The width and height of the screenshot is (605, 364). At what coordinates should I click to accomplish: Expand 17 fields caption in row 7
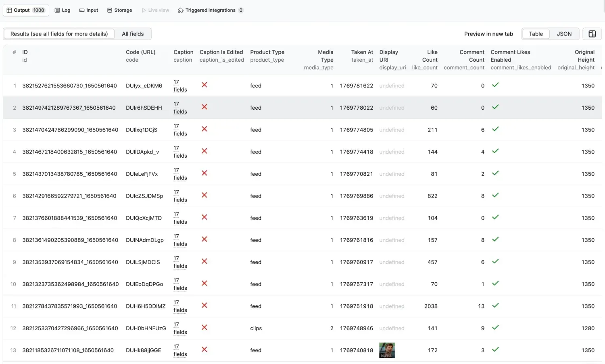180,218
